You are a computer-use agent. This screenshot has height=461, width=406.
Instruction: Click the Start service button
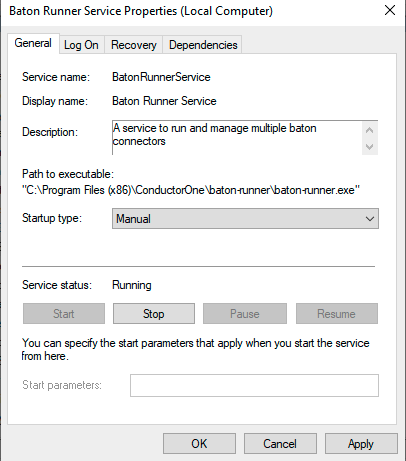[64, 314]
